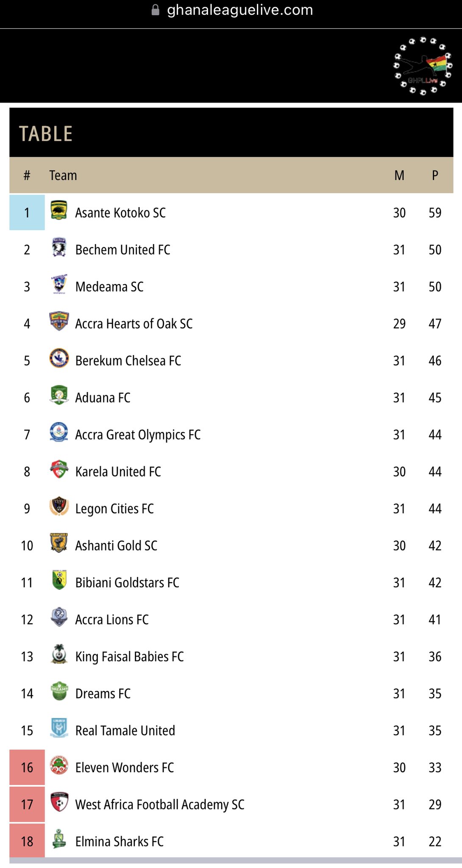Image resolution: width=462 pixels, height=868 pixels.
Task: Select the Real Tamale United row
Action: click(x=231, y=731)
